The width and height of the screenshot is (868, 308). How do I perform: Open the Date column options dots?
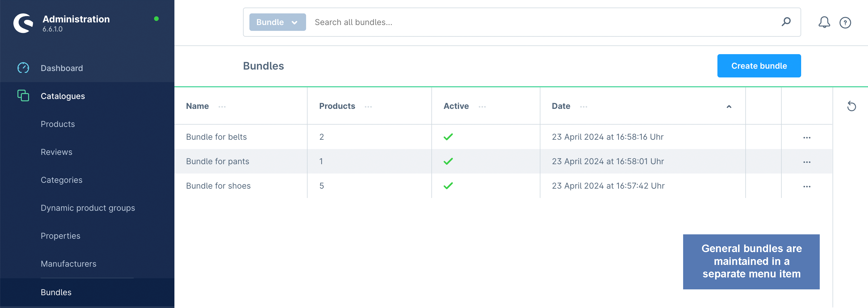(x=584, y=107)
